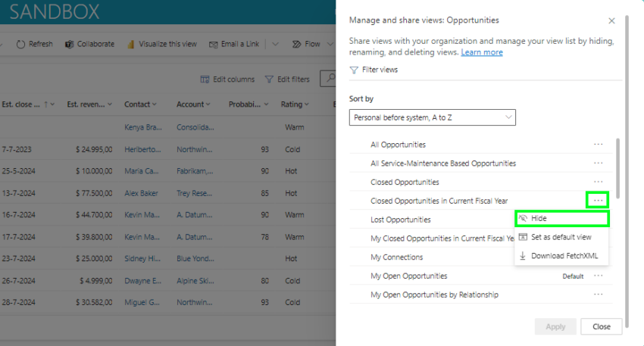This screenshot has height=346, width=644.
Task: Click the Refresh icon in the command bar
Action: click(20, 45)
